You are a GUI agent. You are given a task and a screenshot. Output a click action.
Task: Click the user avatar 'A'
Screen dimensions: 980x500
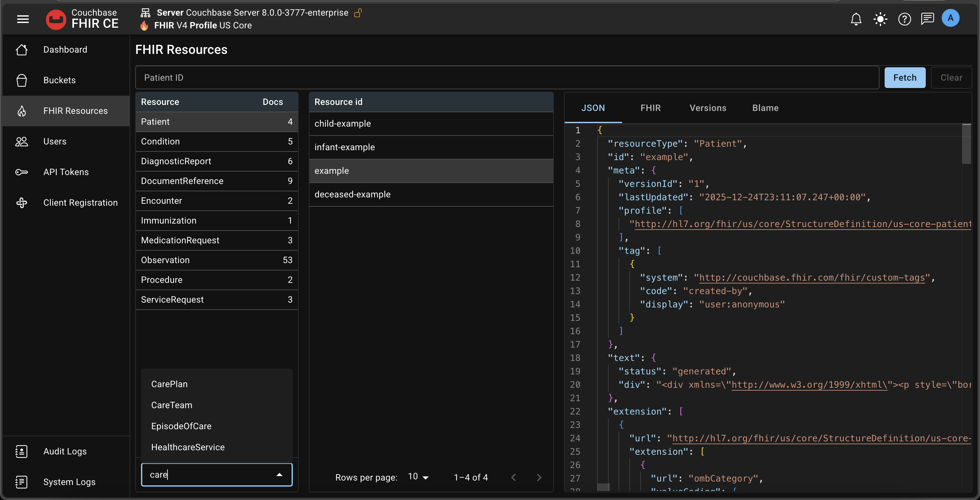pyautogui.click(x=950, y=18)
